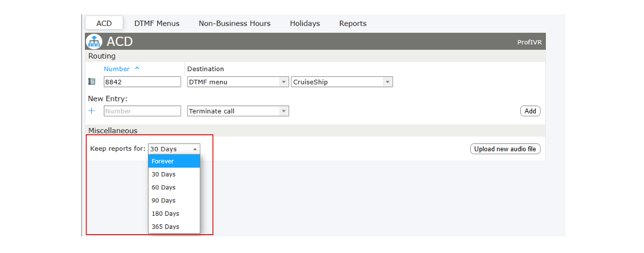Open the Non-Business Hours tab
Image resolution: width=644 pixels, height=253 pixels.
click(x=235, y=24)
